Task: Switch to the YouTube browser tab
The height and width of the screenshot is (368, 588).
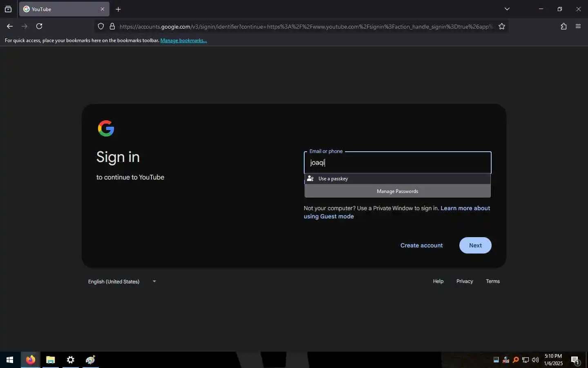Action: [64, 9]
